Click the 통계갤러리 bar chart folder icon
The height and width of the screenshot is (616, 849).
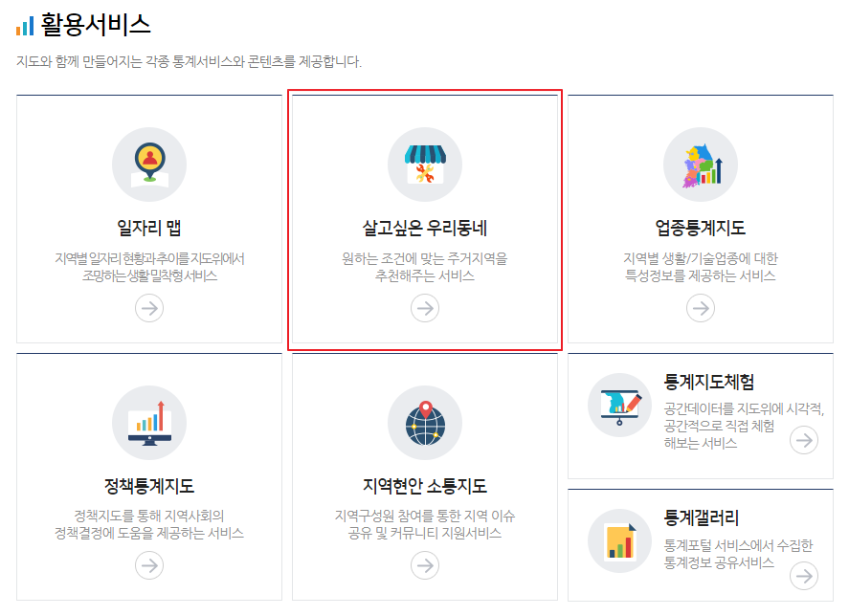point(619,541)
